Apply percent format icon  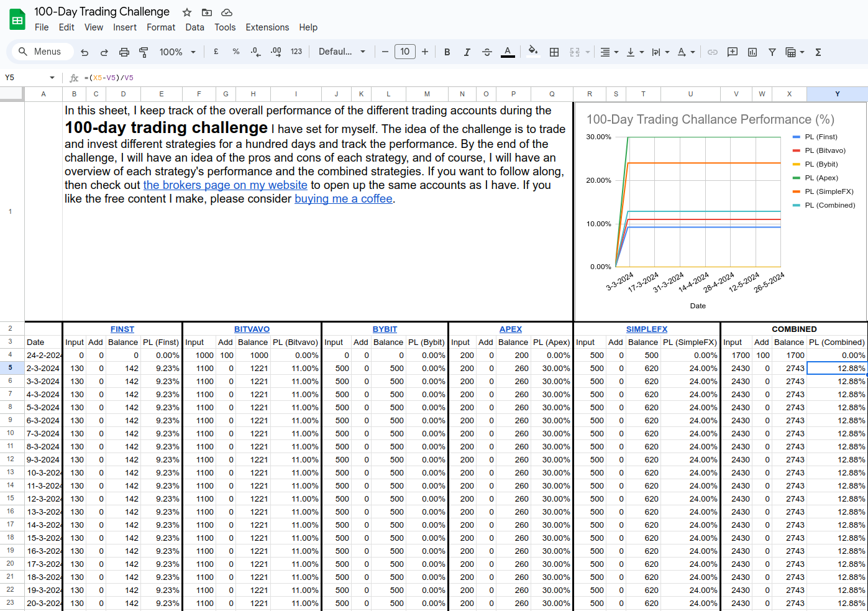coord(236,52)
